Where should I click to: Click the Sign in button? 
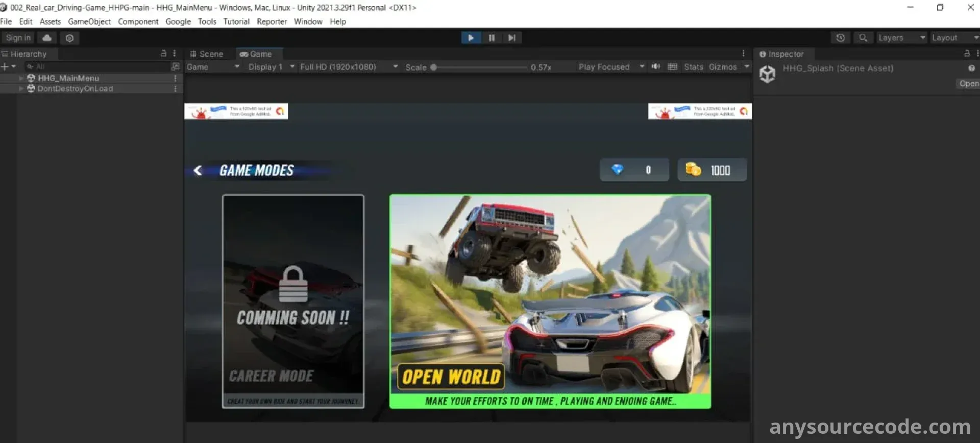coord(18,38)
